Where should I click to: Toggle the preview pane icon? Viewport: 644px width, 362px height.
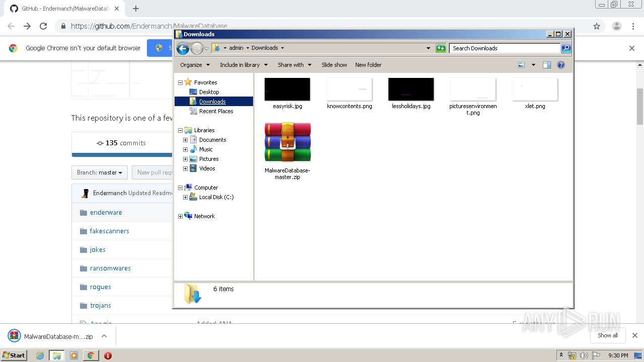coord(547,65)
